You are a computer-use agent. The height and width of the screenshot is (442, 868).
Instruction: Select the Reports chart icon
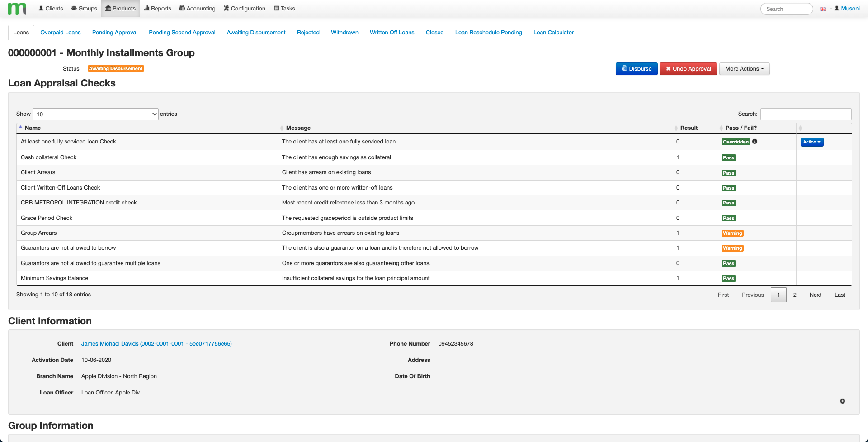click(x=146, y=8)
